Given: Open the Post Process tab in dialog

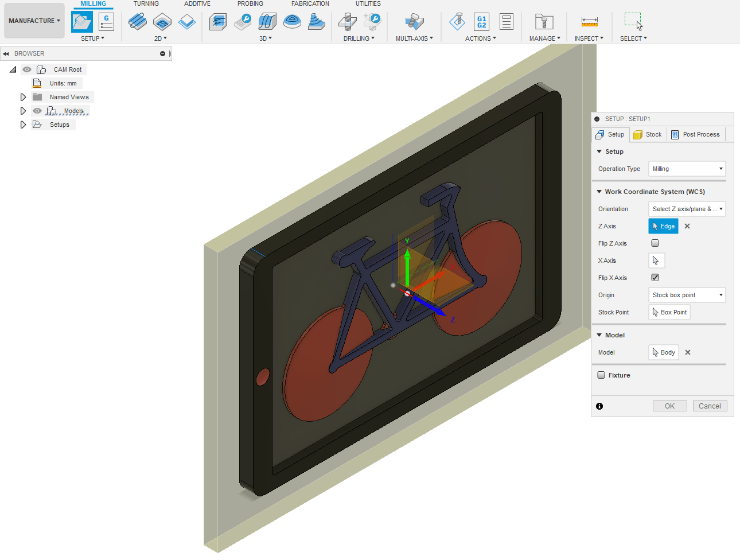Looking at the screenshot, I should (695, 134).
